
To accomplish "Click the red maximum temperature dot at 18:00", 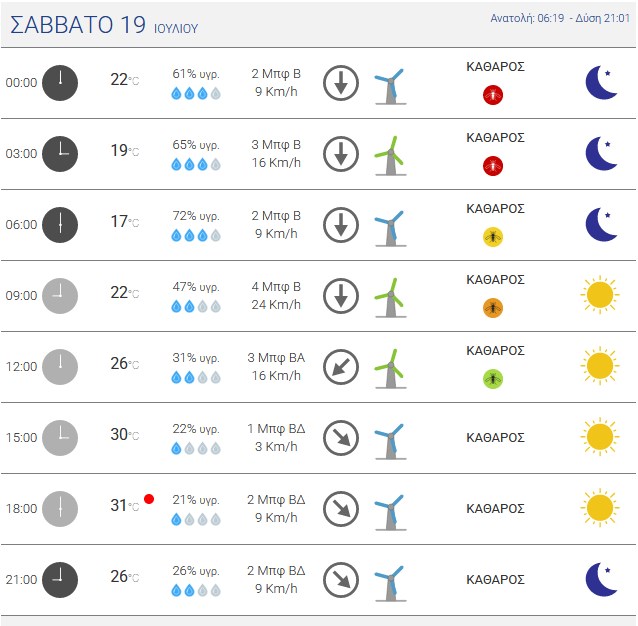I will pos(149,499).
